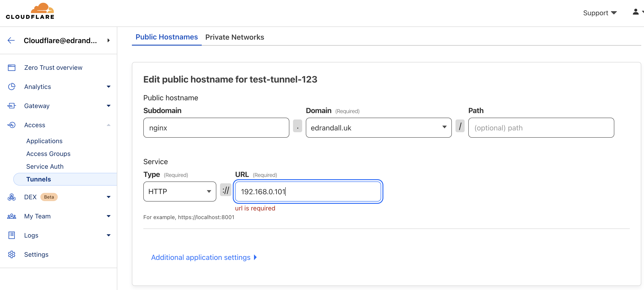Click the optional Path input field
Screen dimensions: 644x290
pos(541,128)
